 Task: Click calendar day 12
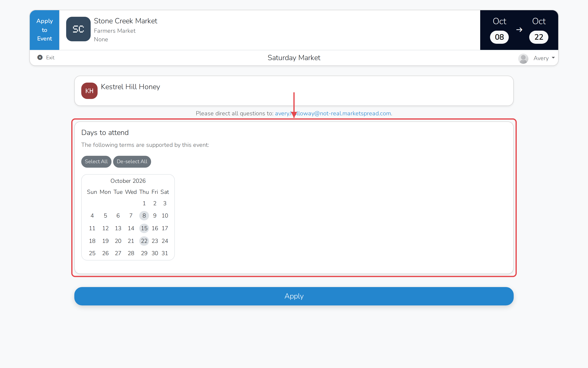[105, 228]
